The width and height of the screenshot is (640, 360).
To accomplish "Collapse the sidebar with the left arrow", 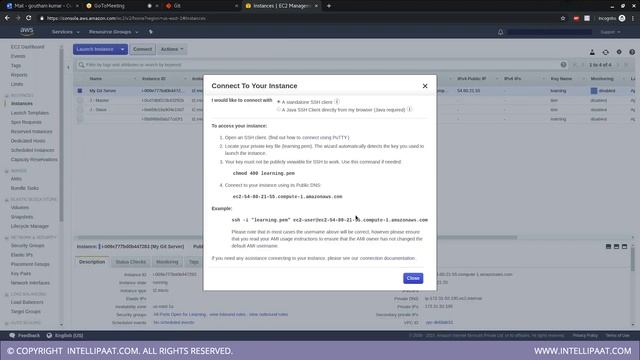I will click(x=68, y=67).
